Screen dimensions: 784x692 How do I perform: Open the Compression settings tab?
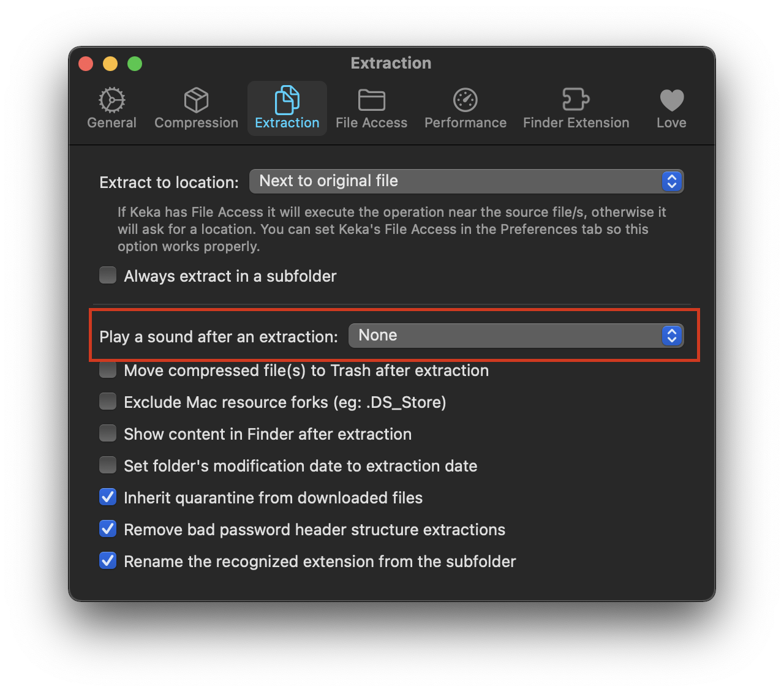195,108
